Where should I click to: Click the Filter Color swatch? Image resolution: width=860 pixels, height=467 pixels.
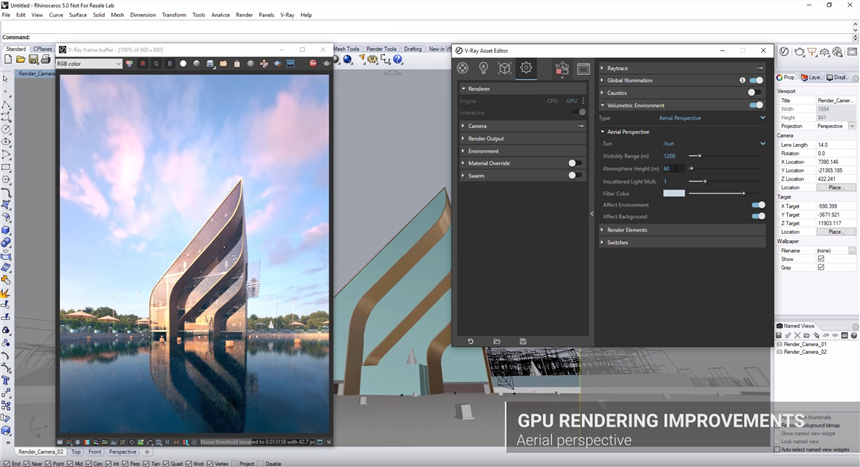pyautogui.click(x=674, y=193)
